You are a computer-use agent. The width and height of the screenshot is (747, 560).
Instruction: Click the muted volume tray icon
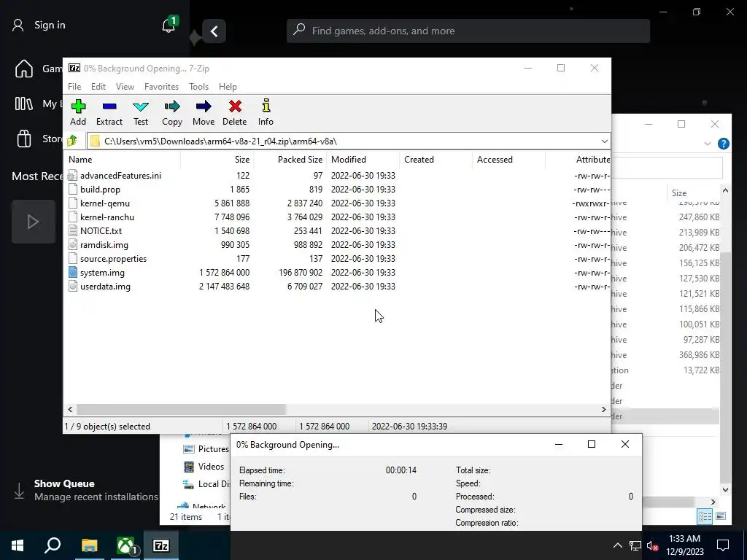coord(652,545)
